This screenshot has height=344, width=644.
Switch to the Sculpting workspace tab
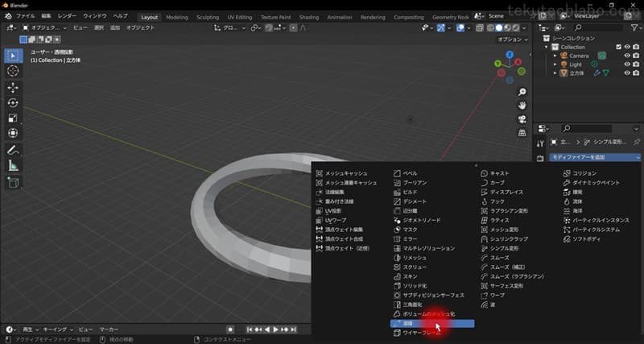[208, 17]
